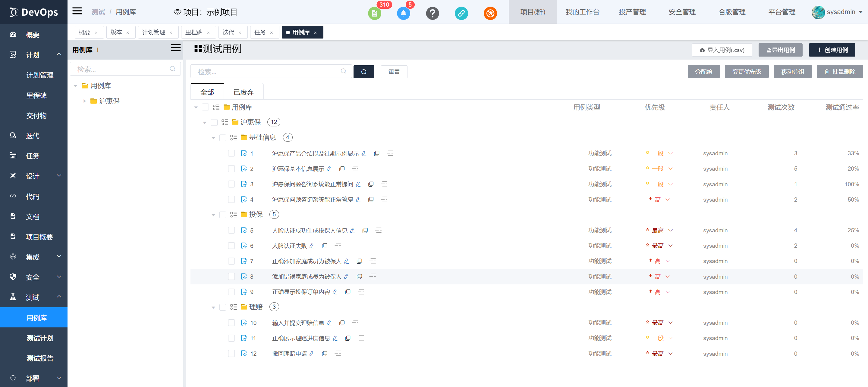Expand 沪惠保 node in left tree
868x387 pixels.
(85, 101)
